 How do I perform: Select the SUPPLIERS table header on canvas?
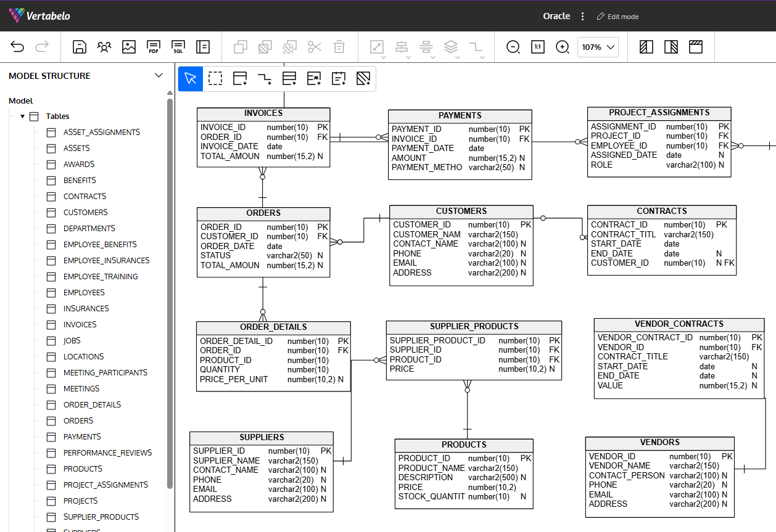(262, 438)
